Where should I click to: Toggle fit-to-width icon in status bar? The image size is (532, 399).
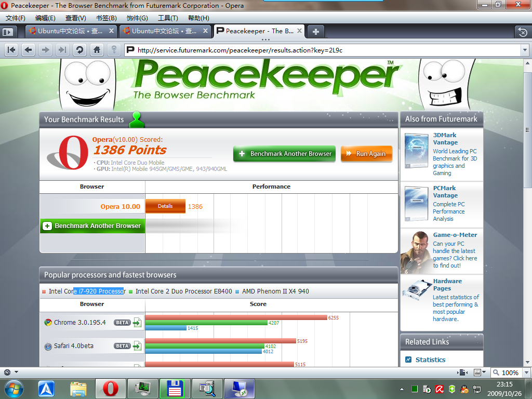[463, 373]
